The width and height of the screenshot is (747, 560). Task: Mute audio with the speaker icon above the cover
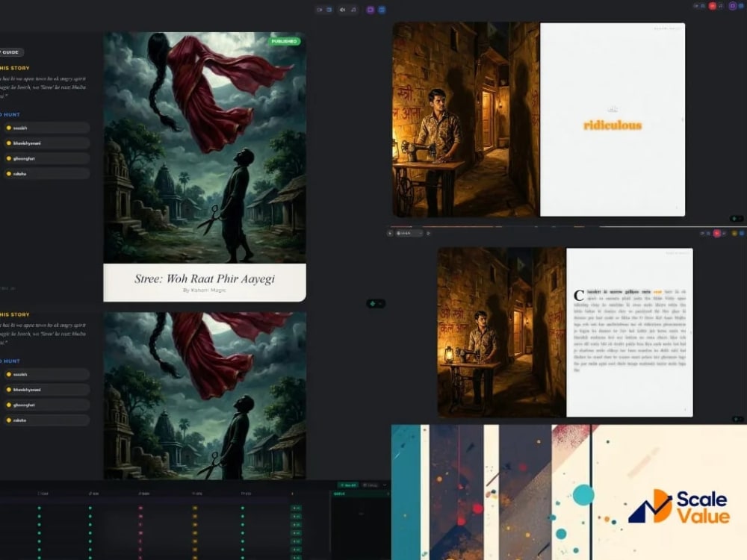(342, 10)
